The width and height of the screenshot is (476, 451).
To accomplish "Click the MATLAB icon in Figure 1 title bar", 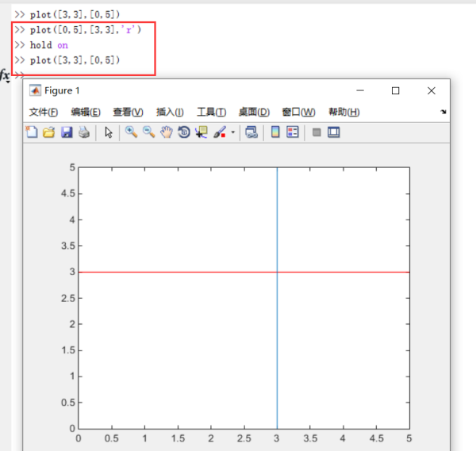I will [35, 90].
